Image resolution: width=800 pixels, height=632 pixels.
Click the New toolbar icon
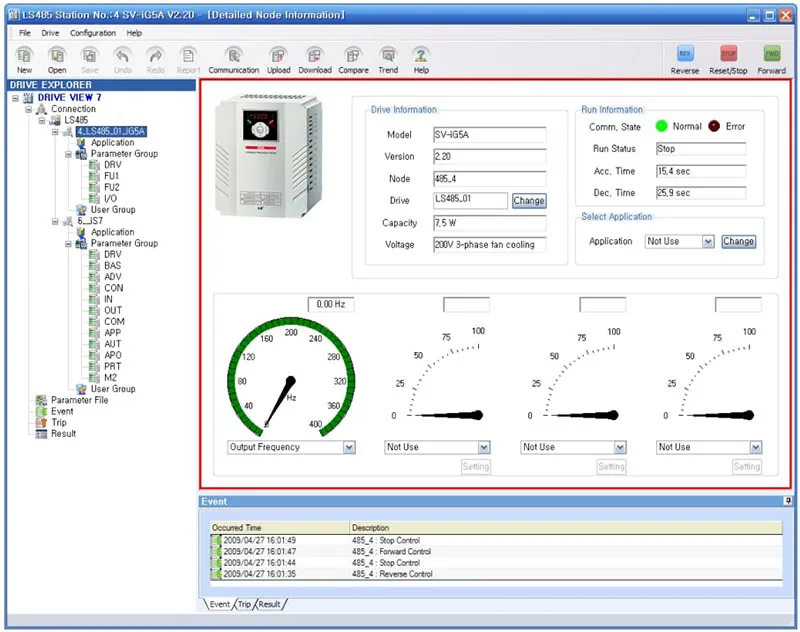[x=24, y=56]
